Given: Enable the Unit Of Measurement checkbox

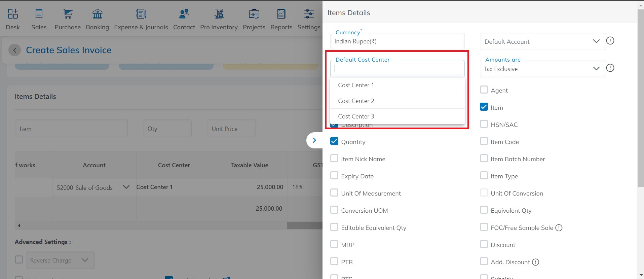Looking at the screenshot, I should point(334,193).
